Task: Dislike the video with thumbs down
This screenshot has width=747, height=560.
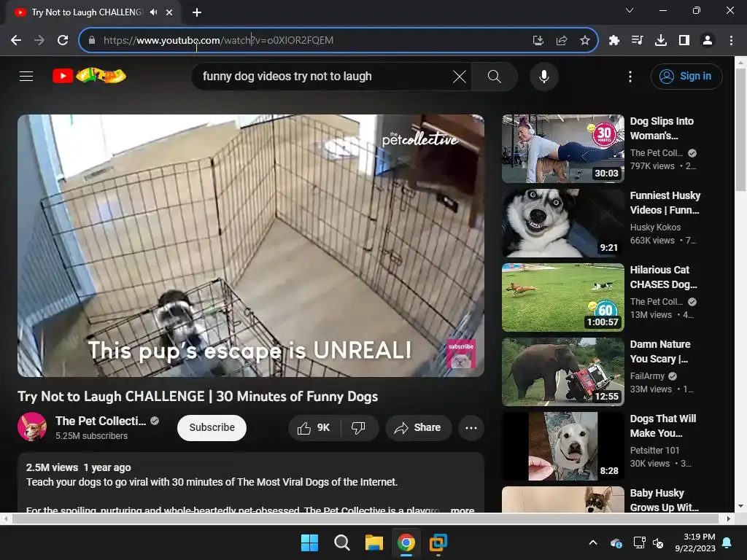Action: coord(359,427)
